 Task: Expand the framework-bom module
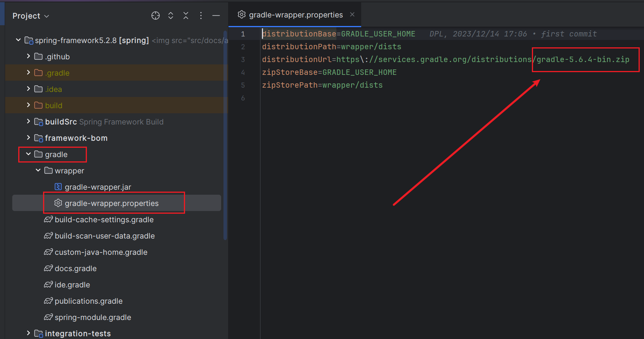28,138
